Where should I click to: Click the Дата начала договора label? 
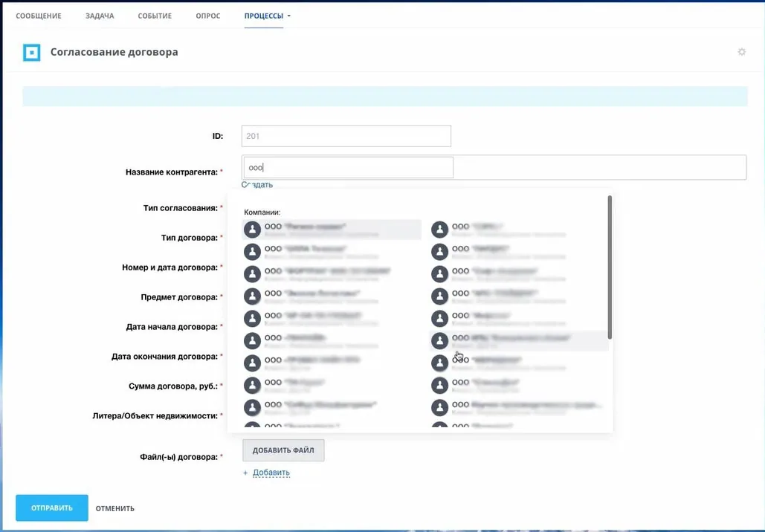[172, 327]
